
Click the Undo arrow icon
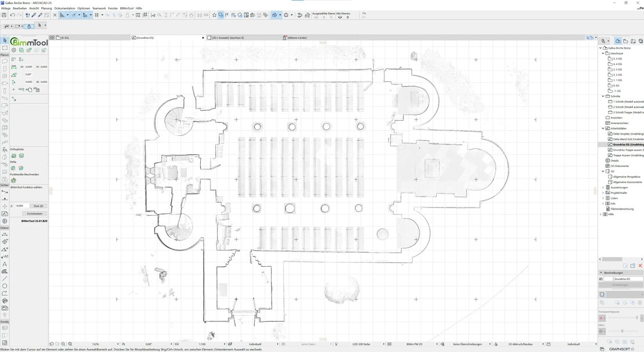(12, 15)
